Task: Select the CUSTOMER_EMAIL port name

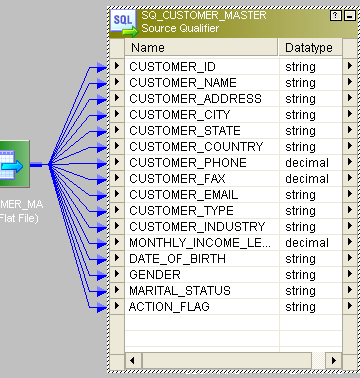Action: tap(184, 195)
